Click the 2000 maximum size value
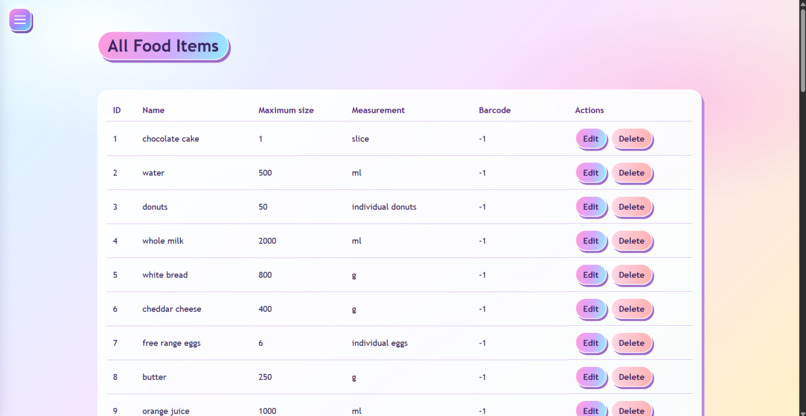Viewport: 806px width, 416px height. 267,241
